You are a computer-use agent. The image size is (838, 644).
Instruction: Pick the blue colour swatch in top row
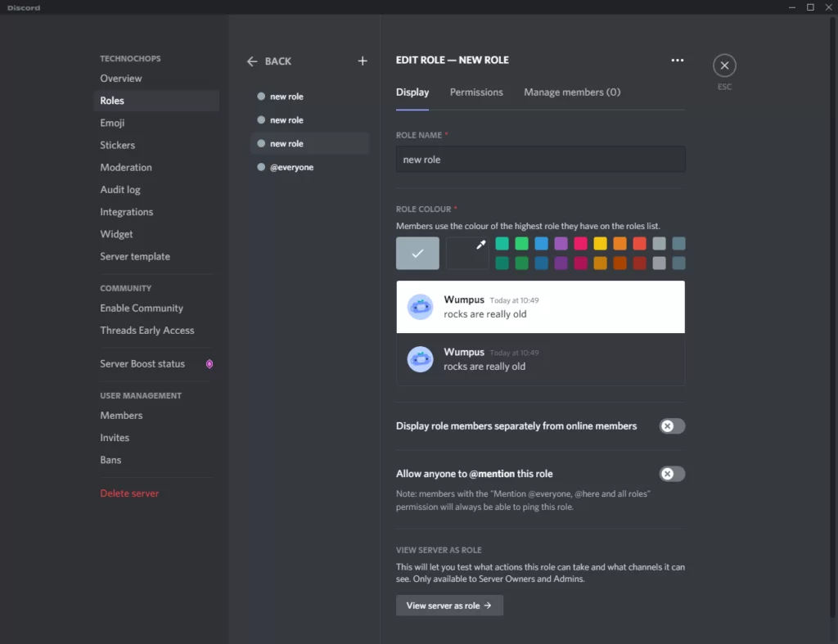[542, 244]
